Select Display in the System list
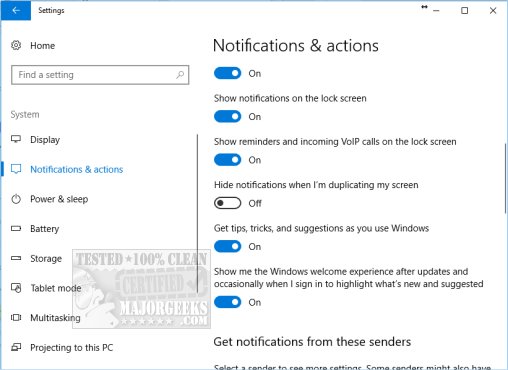Screen dimensions: 508x370 pyautogui.click(x=45, y=140)
